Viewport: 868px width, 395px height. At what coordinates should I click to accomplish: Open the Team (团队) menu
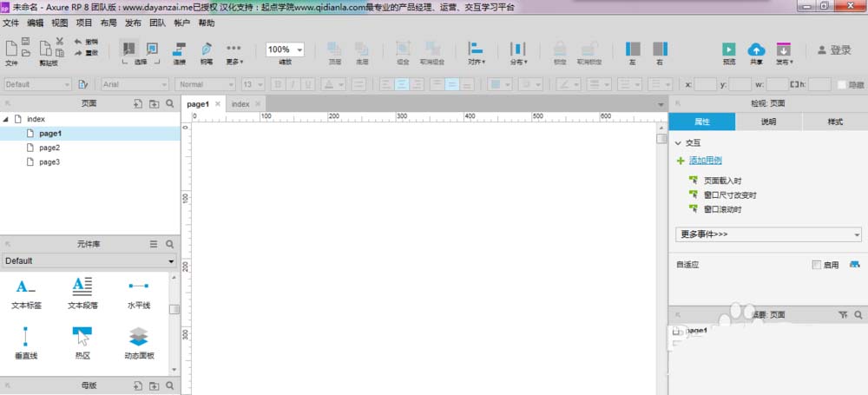click(x=157, y=23)
